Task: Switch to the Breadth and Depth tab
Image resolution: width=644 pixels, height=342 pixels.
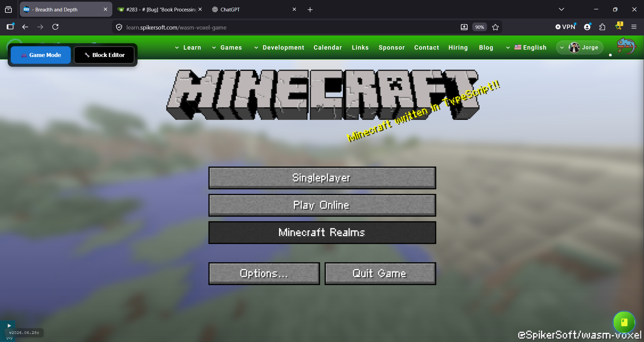Action: click(x=65, y=9)
